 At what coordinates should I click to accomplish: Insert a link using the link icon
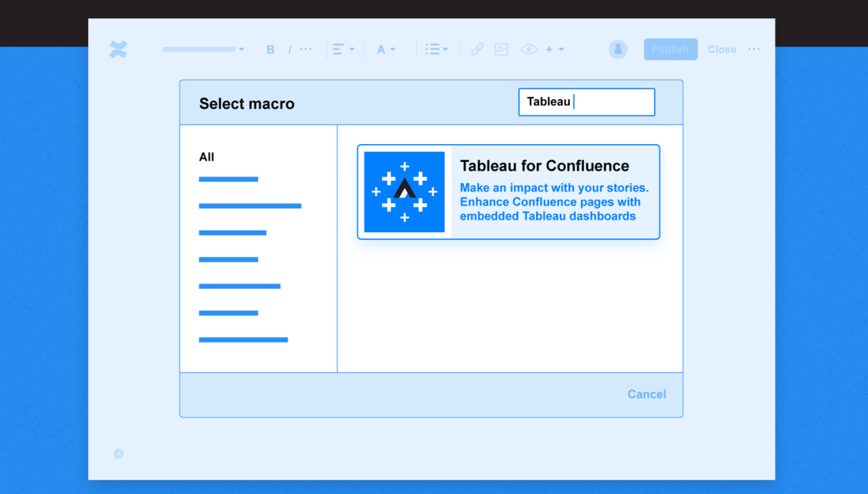pos(477,49)
